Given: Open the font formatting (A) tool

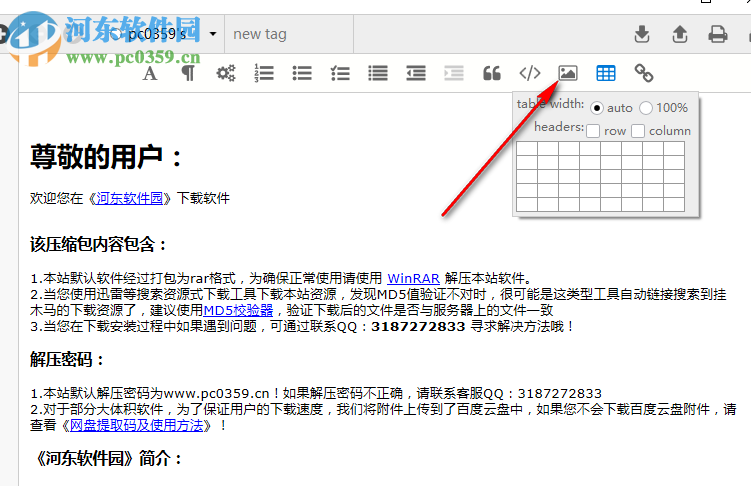Looking at the screenshot, I should click(x=150, y=73).
